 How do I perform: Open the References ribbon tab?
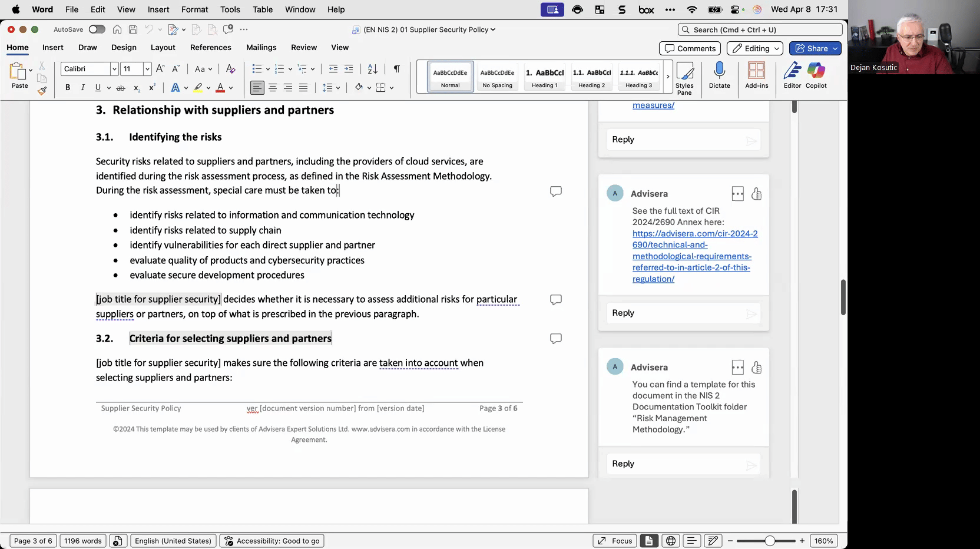[x=210, y=47]
